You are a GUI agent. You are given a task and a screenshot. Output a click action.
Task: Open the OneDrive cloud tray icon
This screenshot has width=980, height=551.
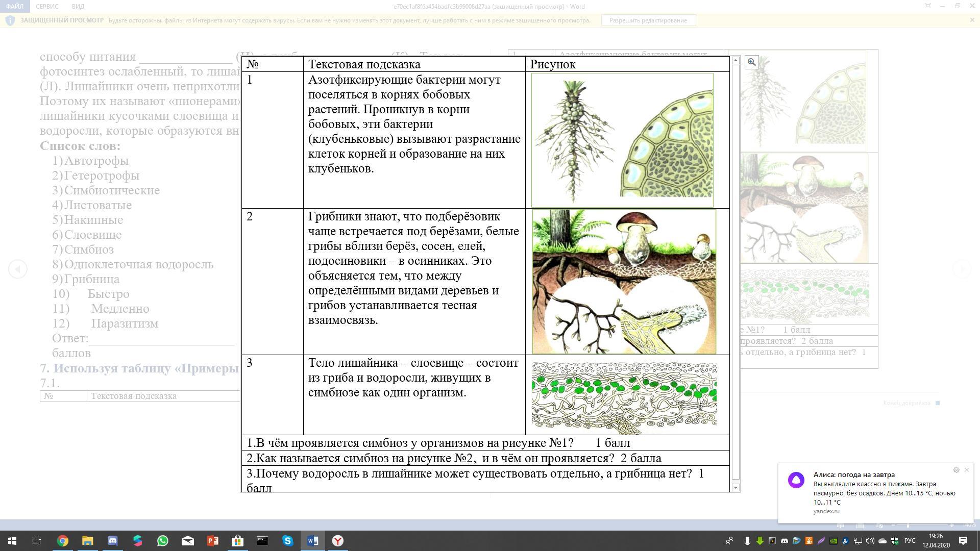coord(882,541)
